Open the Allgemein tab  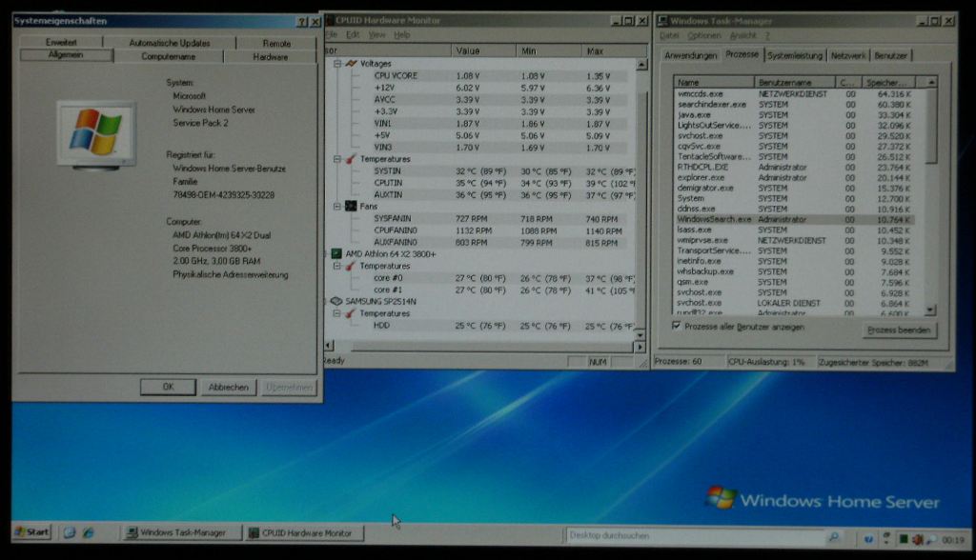[66, 54]
